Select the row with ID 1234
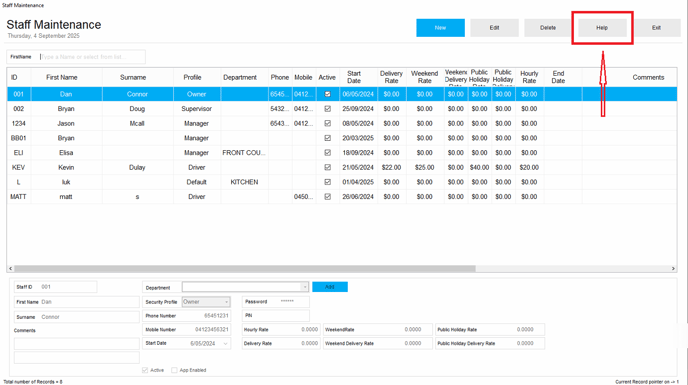The image size is (688, 385). tap(342, 123)
